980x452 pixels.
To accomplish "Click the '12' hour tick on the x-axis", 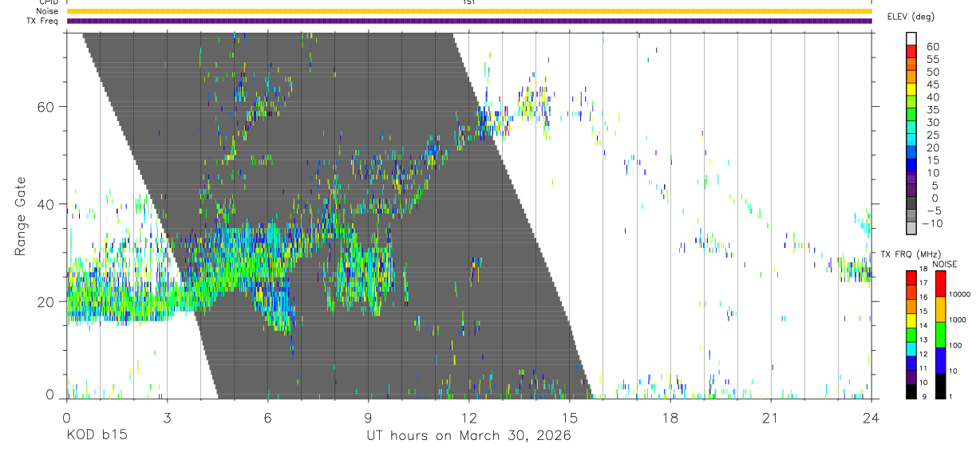I will point(468,417).
